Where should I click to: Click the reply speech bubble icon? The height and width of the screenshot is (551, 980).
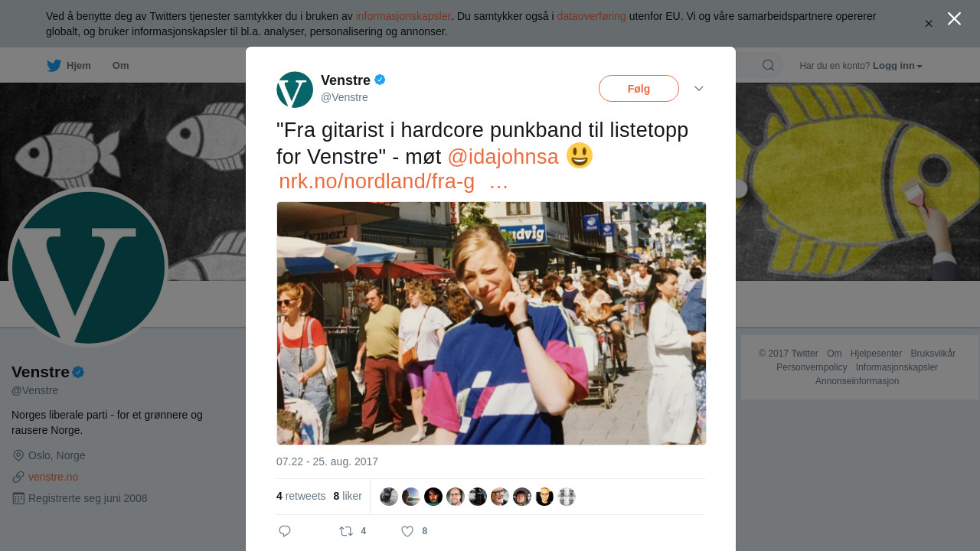[x=285, y=531]
